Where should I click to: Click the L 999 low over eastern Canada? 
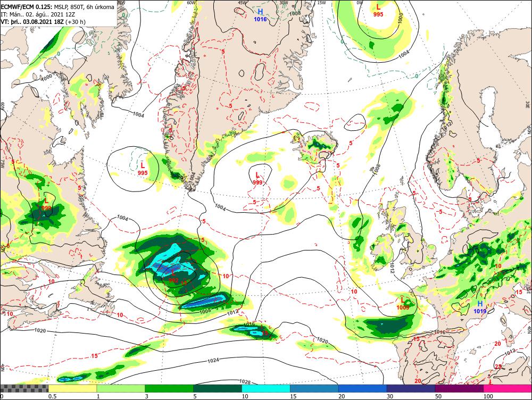46,204
